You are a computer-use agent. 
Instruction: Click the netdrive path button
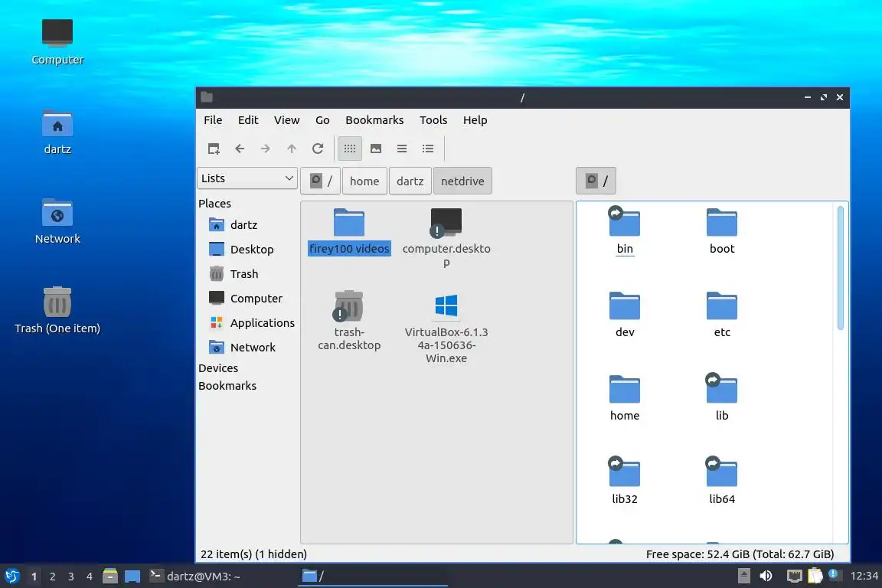point(462,181)
